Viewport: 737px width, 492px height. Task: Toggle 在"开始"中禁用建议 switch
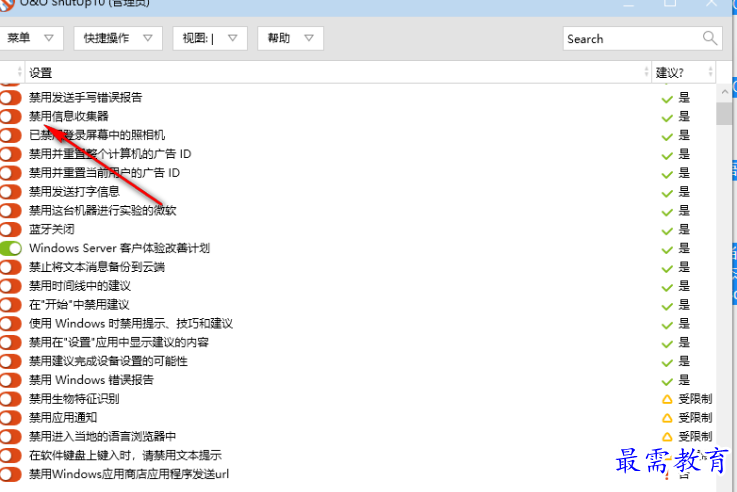[10, 305]
